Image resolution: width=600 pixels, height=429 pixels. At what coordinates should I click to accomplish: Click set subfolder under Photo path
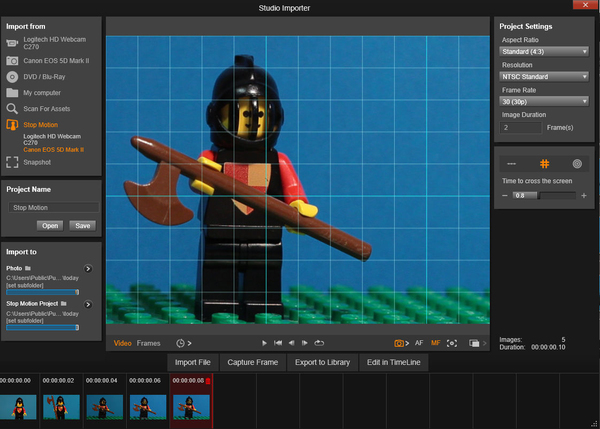(25, 285)
